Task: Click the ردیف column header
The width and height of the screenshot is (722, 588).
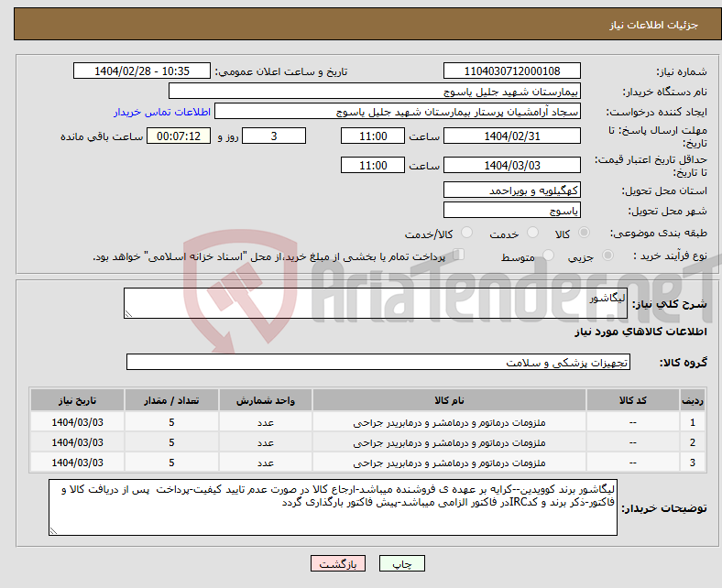Action: pyautogui.click(x=693, y=400)
